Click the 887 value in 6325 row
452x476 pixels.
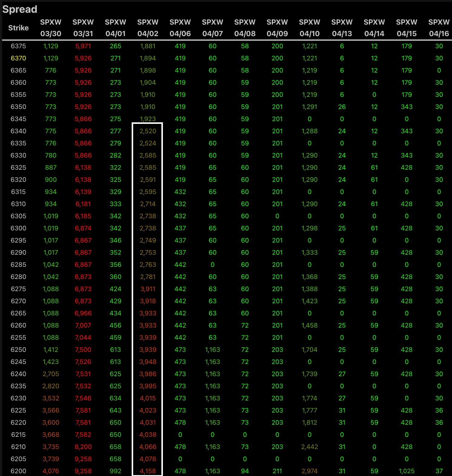(51, 168)
